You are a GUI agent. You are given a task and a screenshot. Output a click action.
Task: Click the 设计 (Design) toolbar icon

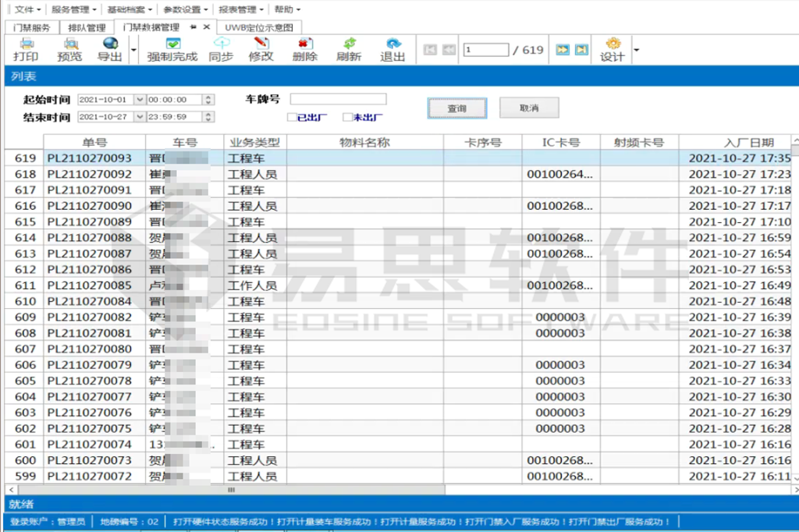612,51
